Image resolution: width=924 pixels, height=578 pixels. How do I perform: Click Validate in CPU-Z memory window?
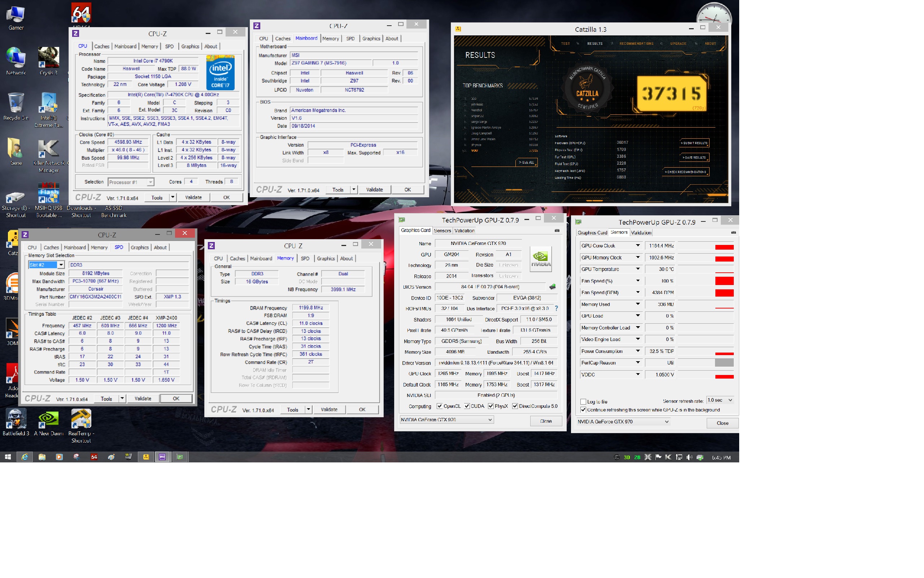pos(329,409)
